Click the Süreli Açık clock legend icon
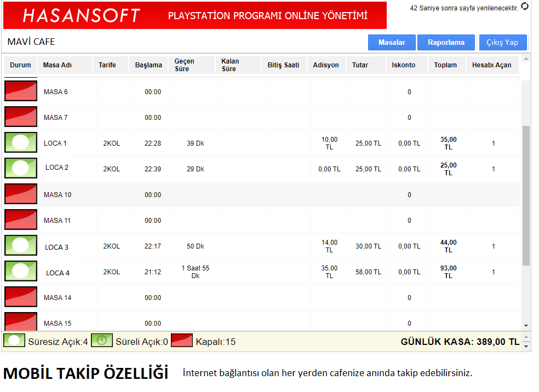Image resolution: width=539 pixels, height=392 pixels. pos(102,341)
